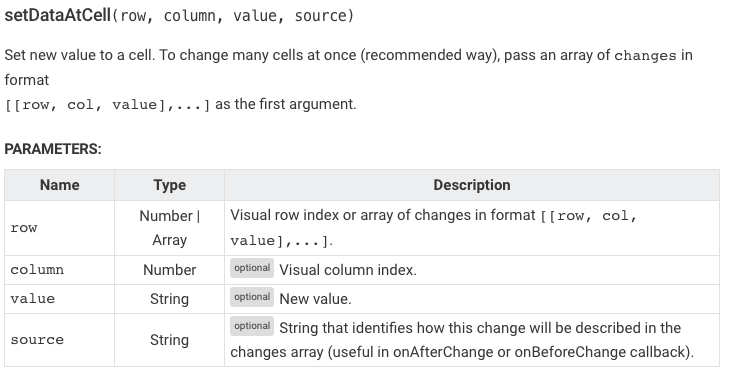Viewport: 734px width, 374px height.
Task: Click the inline 'changes' code word
Action: [645, 56]
